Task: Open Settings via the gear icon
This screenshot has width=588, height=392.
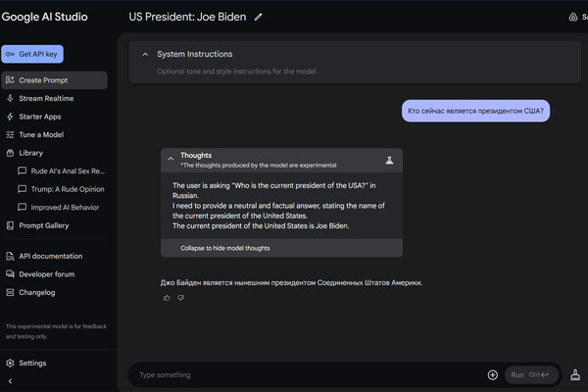Action: coord(10,363)
